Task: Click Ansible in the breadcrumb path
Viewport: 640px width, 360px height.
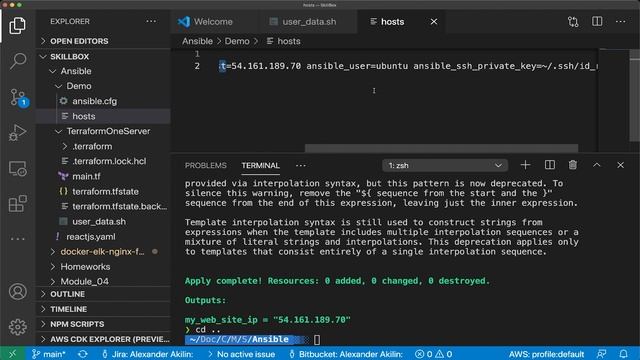Action: [x=197, y=41]
